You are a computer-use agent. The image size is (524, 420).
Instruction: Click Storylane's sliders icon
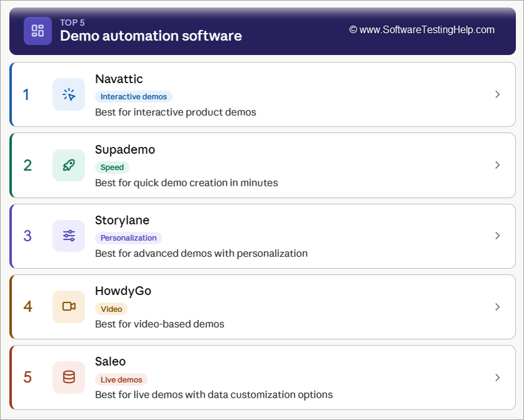coord(69,236)
